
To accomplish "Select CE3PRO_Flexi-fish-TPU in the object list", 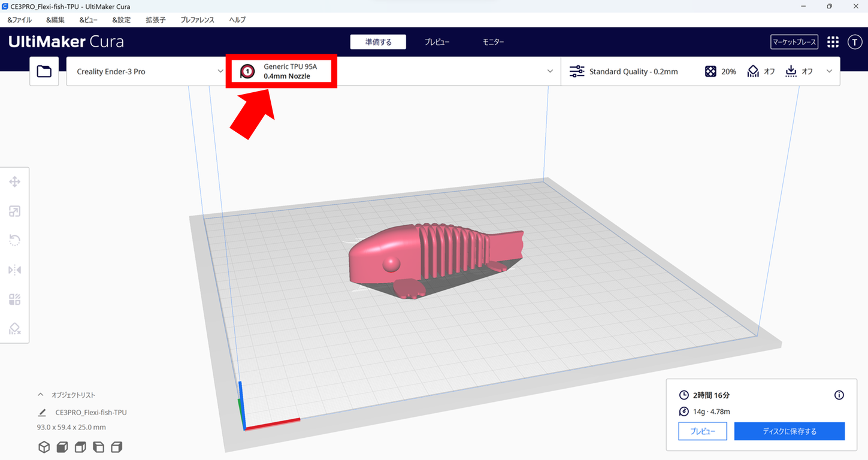I will click(x=91, y=413).
